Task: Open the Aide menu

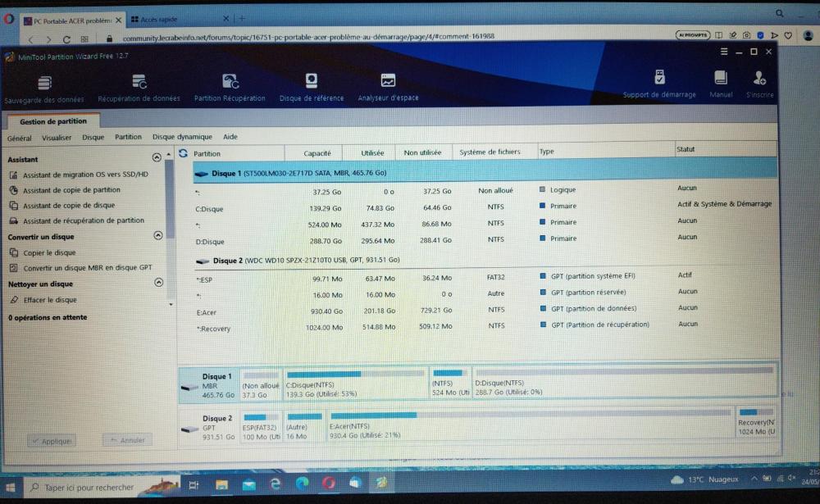Action: coord(230,137)
